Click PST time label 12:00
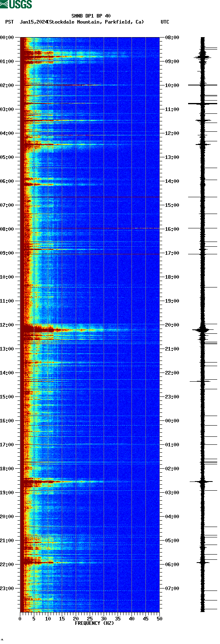This screenshot has height=644, width=220. click(7, 325)
